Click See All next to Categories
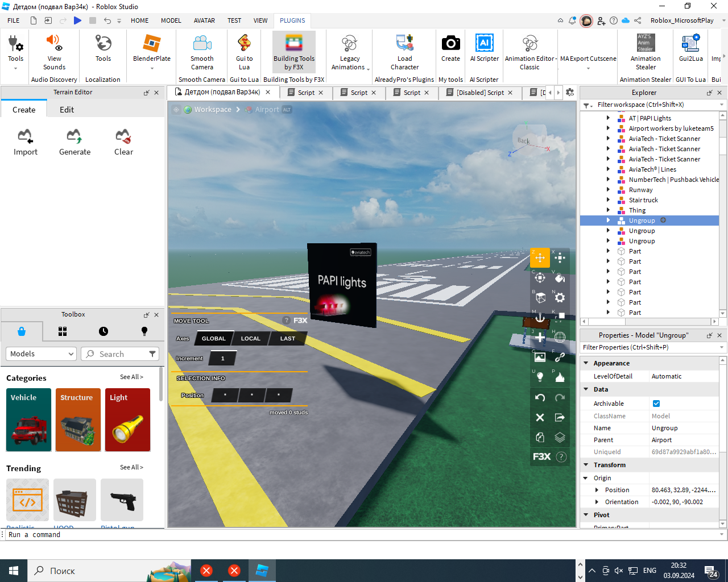The height and width of the screenshot is (582, 728). [x=131, y=377]
